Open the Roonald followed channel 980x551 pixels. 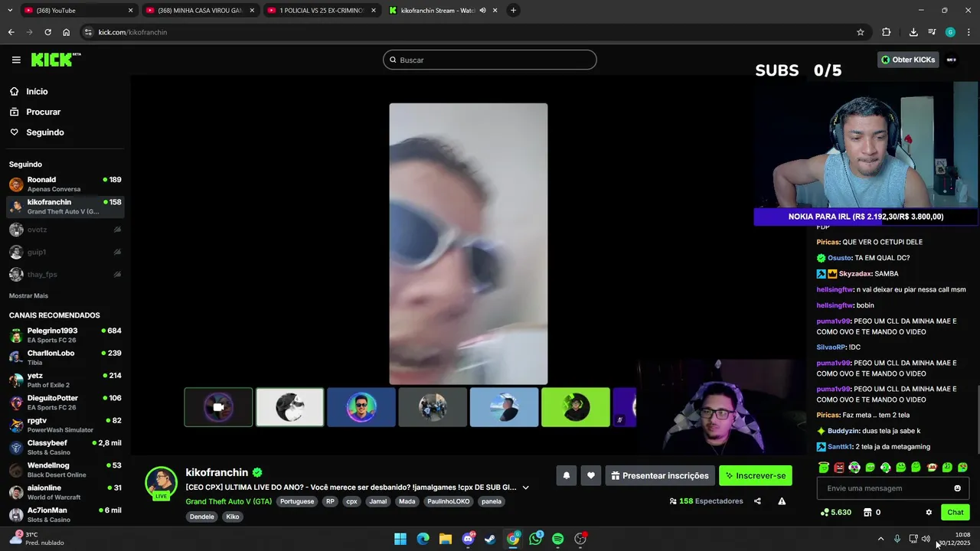coord(65,184)
